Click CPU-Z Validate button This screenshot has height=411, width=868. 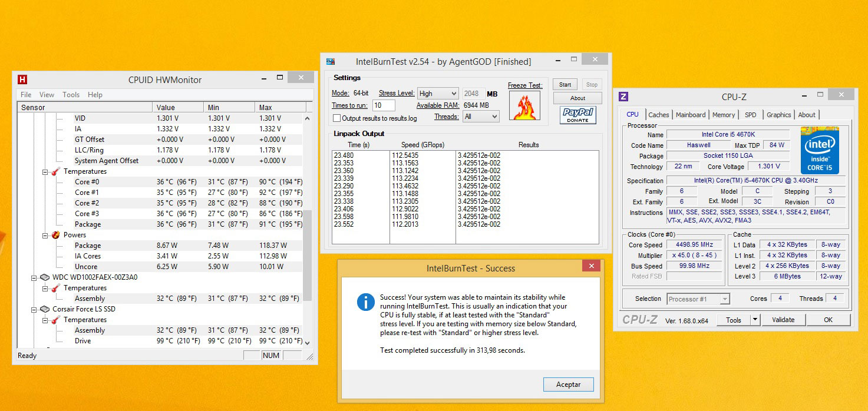coord(783,320)
